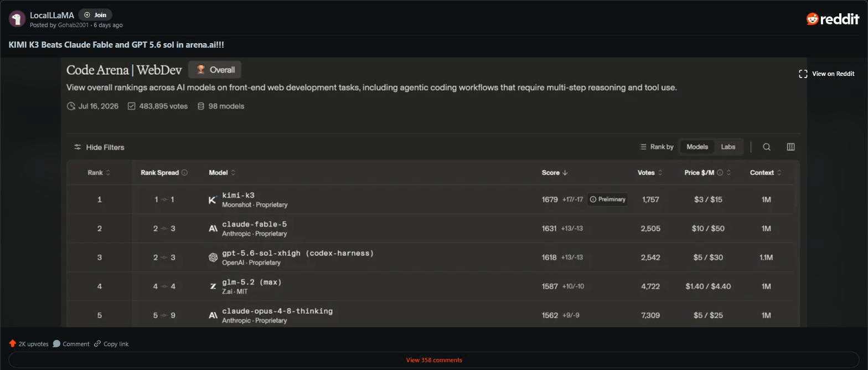Click the Join subreddit button
This screenshot has height=370, width=868.
coord(95,15)
